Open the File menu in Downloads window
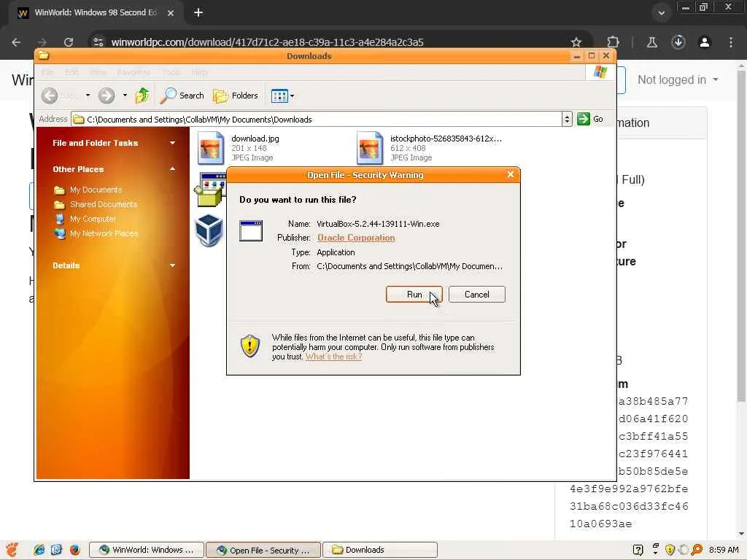The height and width of the screenshot is (560, 747). [47, 72]
